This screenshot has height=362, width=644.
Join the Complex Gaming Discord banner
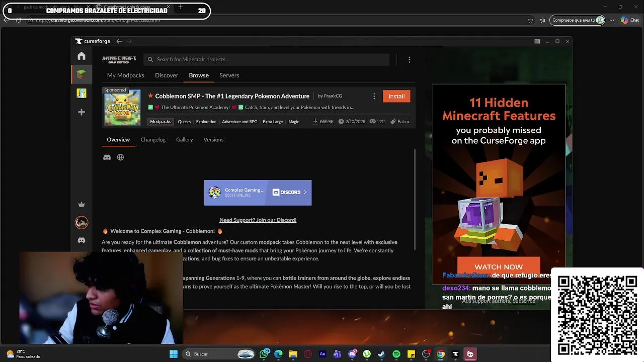point(258,193)
